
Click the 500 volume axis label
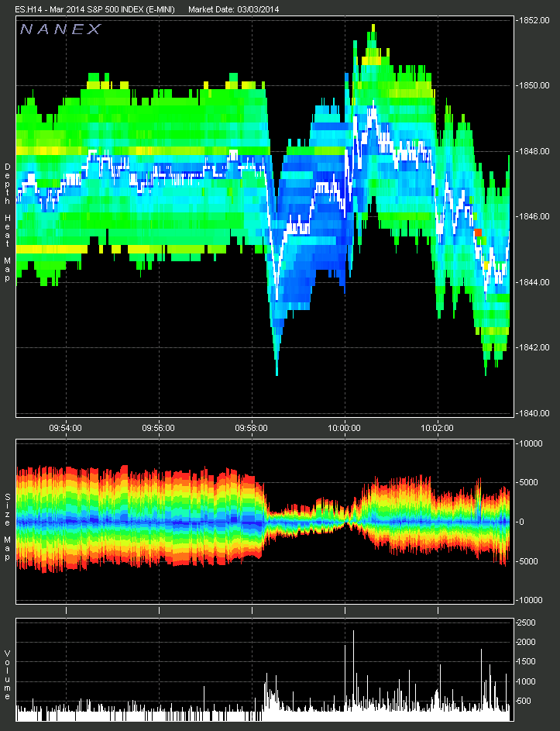(x=524, y=702)
